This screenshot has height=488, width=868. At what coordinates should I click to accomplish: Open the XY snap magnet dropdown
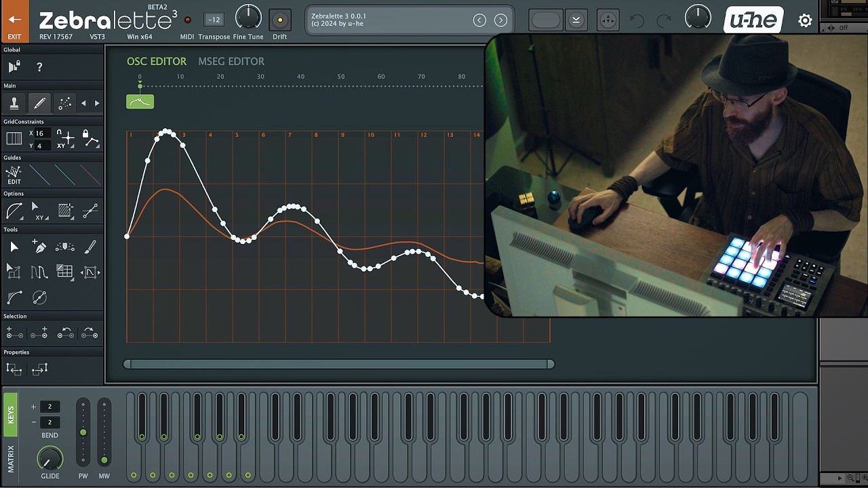[x=66, y=139]
